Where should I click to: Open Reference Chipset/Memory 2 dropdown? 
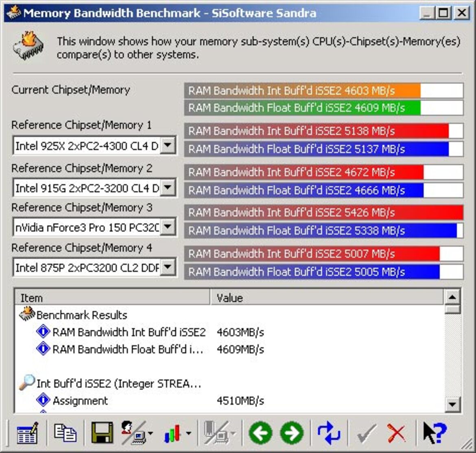[168, 188]
